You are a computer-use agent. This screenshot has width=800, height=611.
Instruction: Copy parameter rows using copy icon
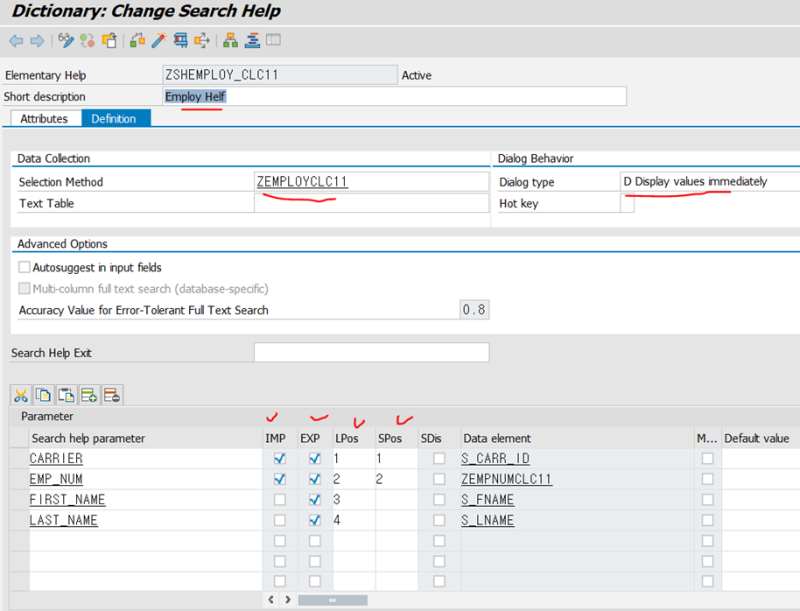[42, 394]
